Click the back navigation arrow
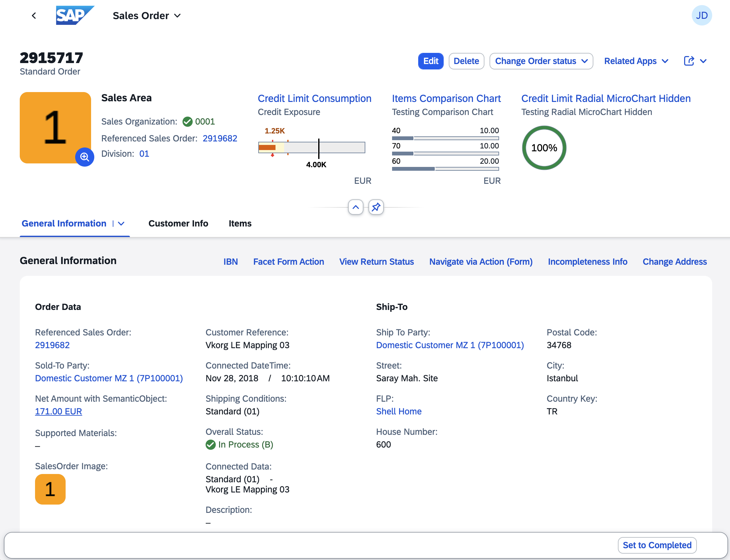The image size is (730, 560). pyautogui.click(x=34, y=16)
